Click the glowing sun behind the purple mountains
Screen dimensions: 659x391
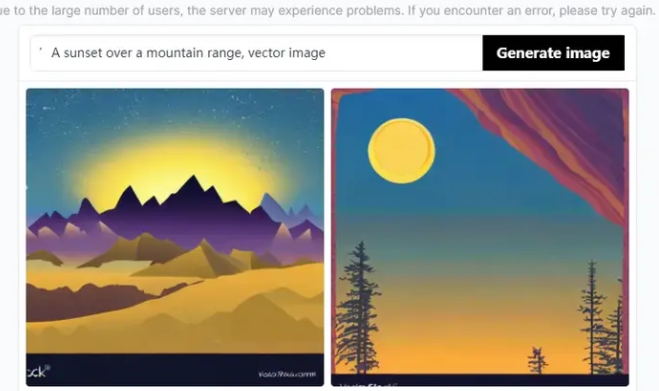pos(177,168)
